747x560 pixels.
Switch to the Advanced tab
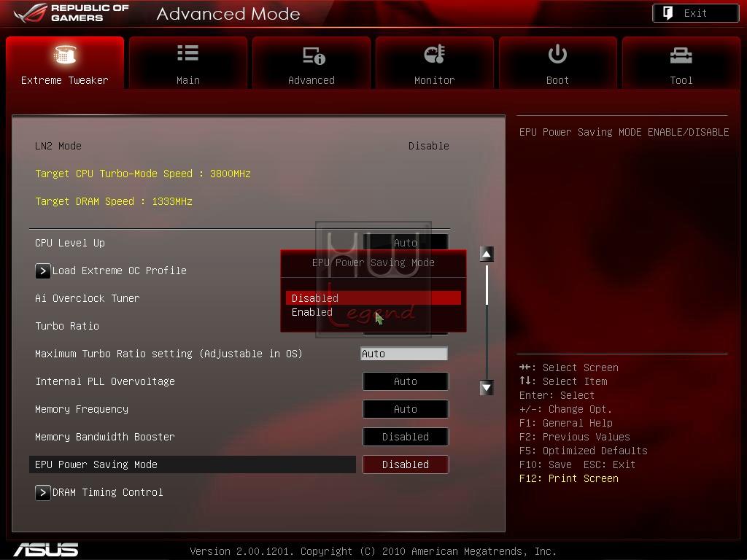click(x=311, y=63)
